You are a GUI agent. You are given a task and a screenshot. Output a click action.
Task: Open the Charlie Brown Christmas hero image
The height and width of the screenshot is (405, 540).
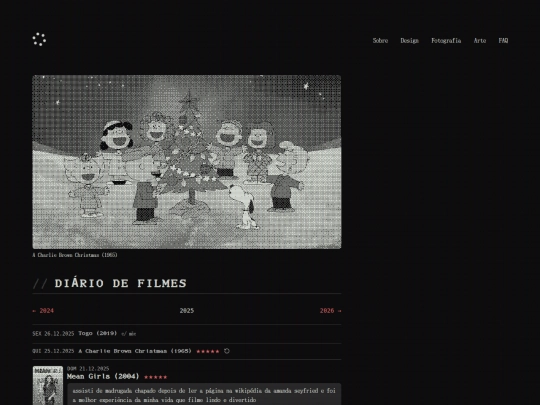coord(187,162)
